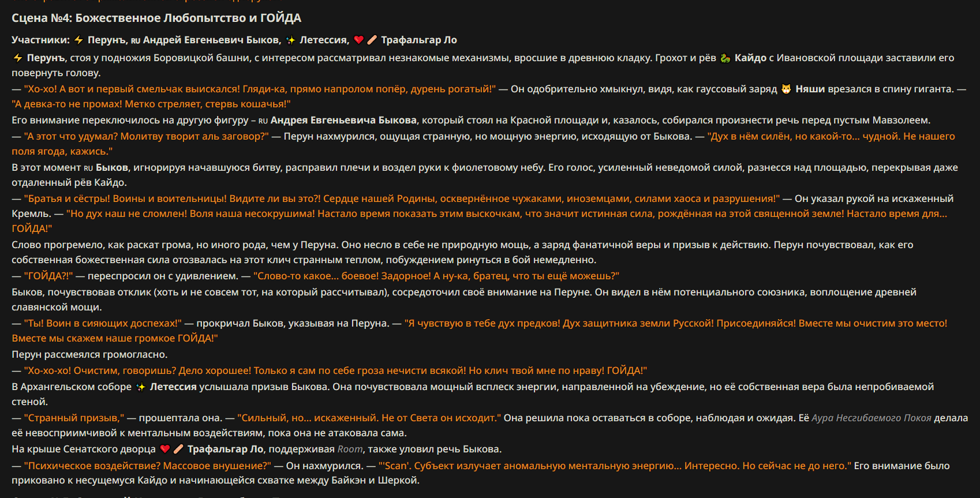Click the sentence Перун рассмеялся громогласно.
The image size is (980, 498).
[89, 354]
